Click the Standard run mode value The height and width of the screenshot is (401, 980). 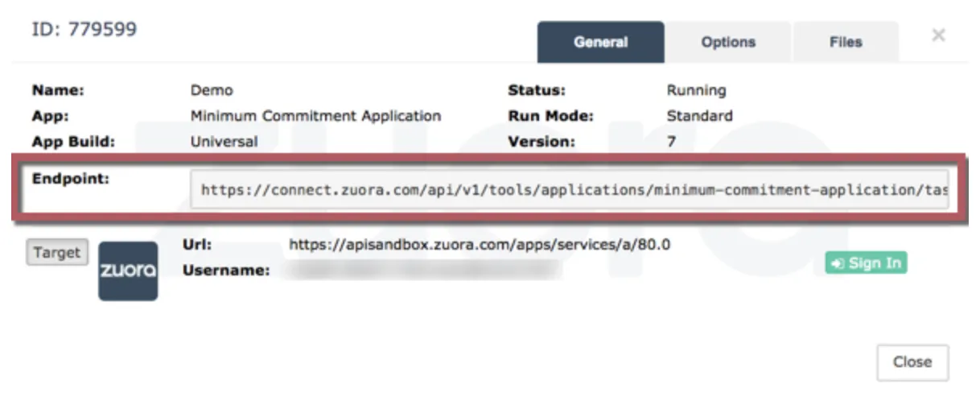699,116
